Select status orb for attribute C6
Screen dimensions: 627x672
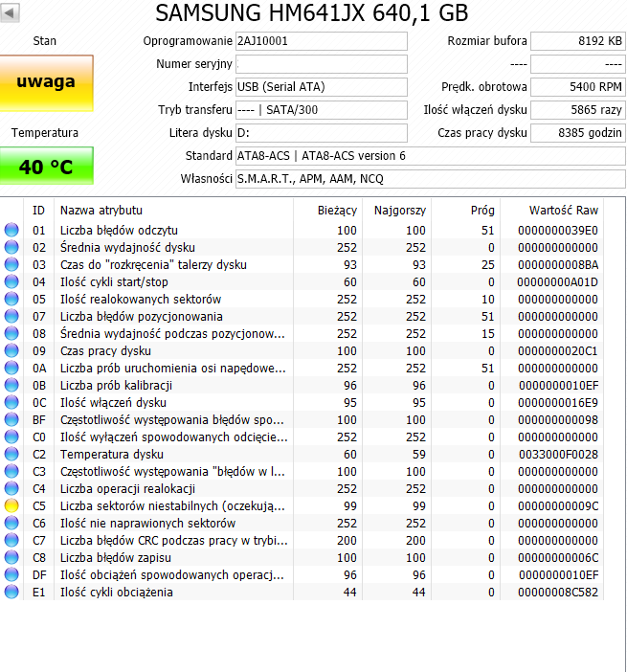tap(11, 523)
